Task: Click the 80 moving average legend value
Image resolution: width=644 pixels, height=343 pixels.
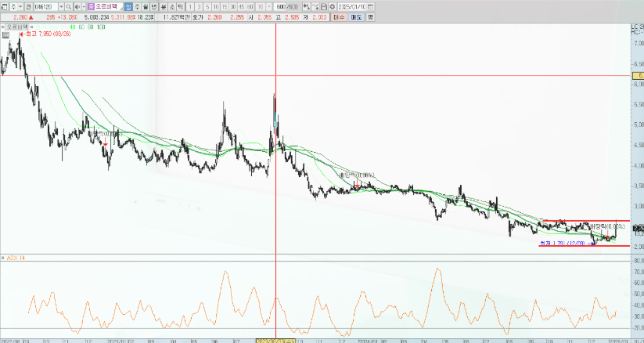Action: pos(90,27)
